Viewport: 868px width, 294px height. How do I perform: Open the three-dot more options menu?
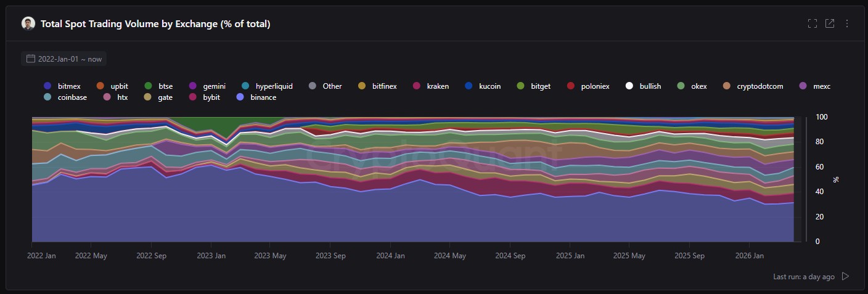pos(847,23)
